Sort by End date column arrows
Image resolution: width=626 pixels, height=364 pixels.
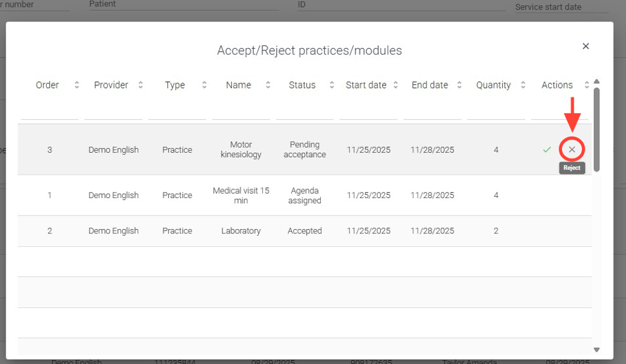[459, 85]
